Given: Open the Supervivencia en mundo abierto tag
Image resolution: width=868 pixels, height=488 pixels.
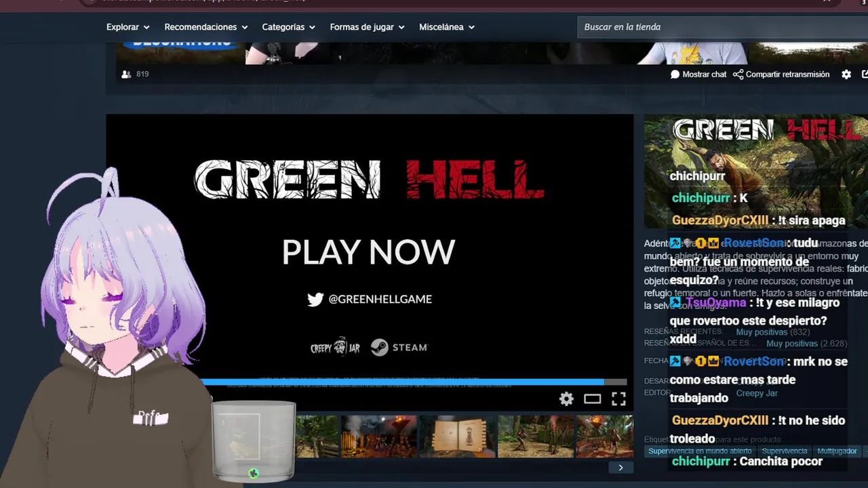Looking at the screenshot, I should point(700,451).
